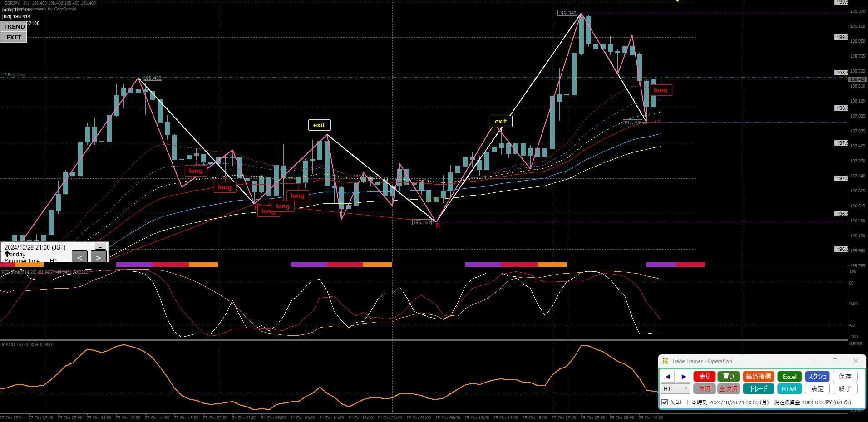Screen dimensions: 868x422
Task: Open the 設定 settings
Action: 817,389
